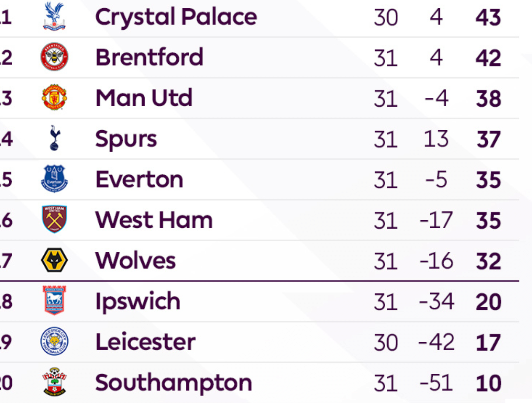This screenshot has height=403, width=532.
Task: Click Southampton's 10 points value
Action: tap(489, 383)
